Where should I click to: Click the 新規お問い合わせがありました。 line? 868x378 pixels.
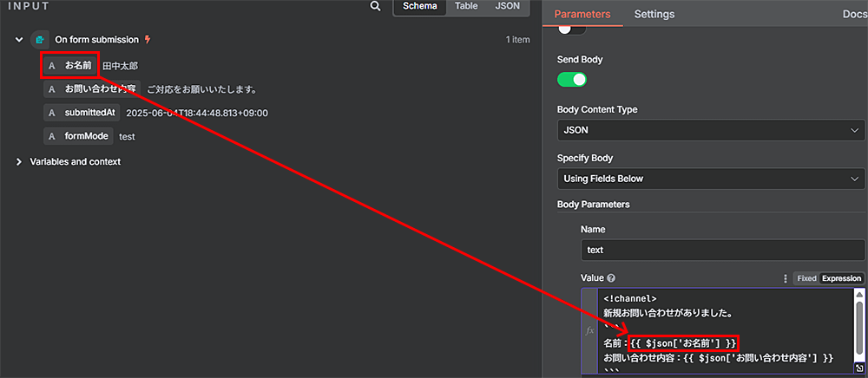tap(668, 313)
